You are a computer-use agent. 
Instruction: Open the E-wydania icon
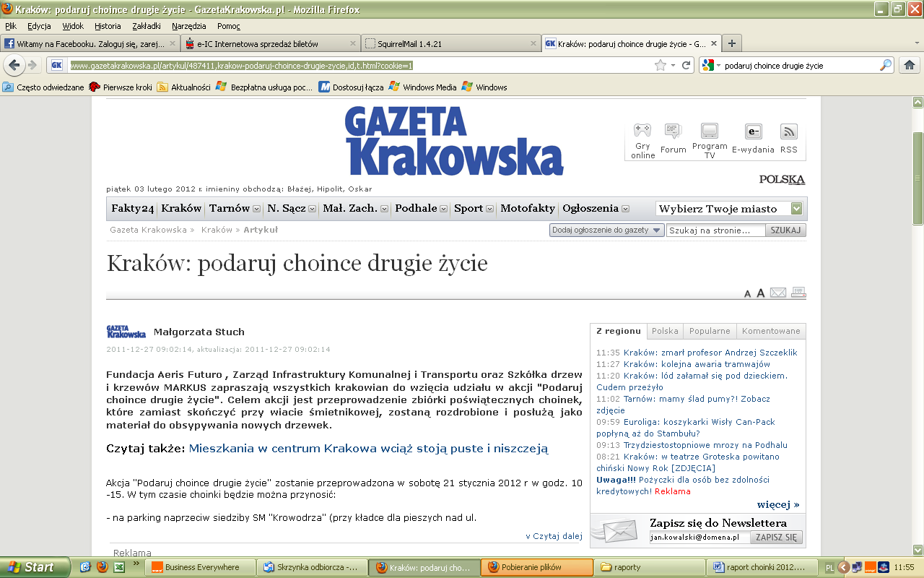[x=753, y=131]
